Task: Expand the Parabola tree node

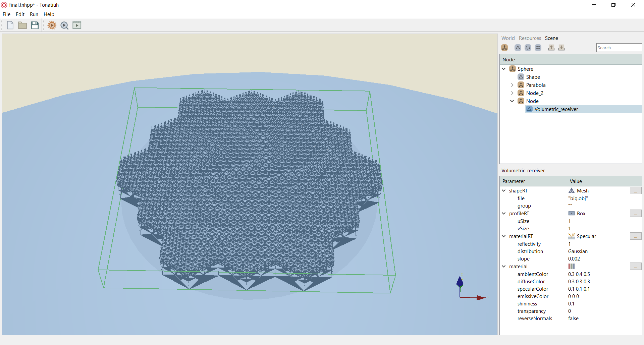Action: [x=512, y=85]
